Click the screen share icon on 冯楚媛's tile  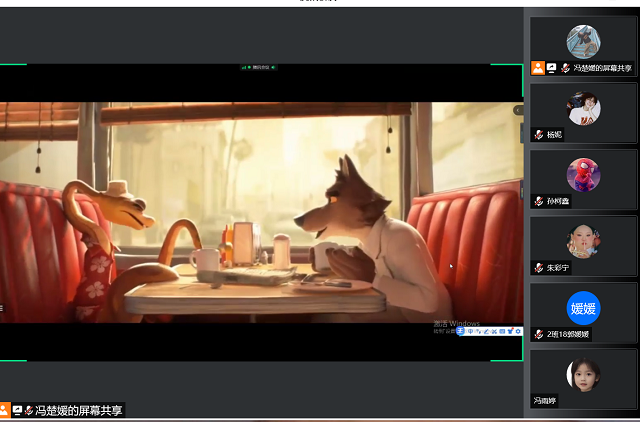click(551, 68)
